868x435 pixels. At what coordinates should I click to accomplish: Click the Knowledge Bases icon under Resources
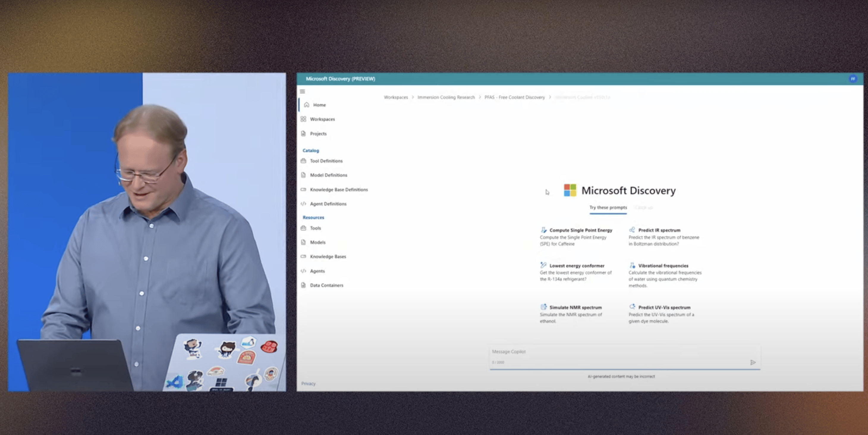pos(303,256)
